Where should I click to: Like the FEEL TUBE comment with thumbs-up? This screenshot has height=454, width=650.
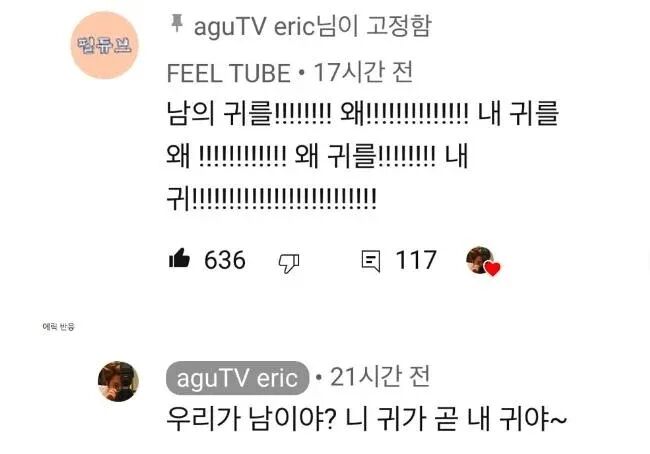[x=179, y=259]
